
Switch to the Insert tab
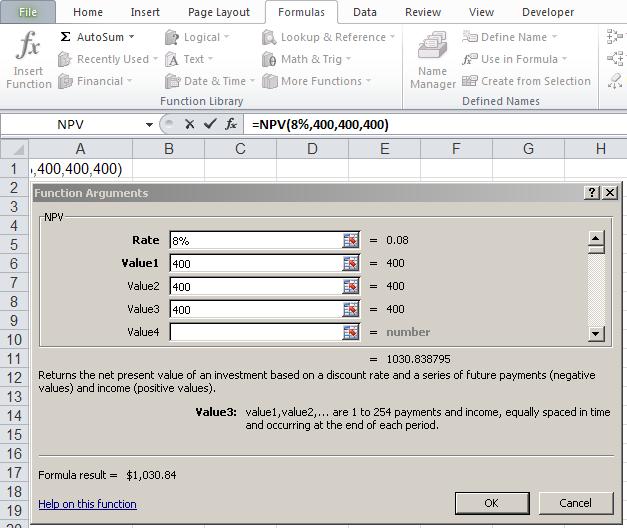[145, 12]
